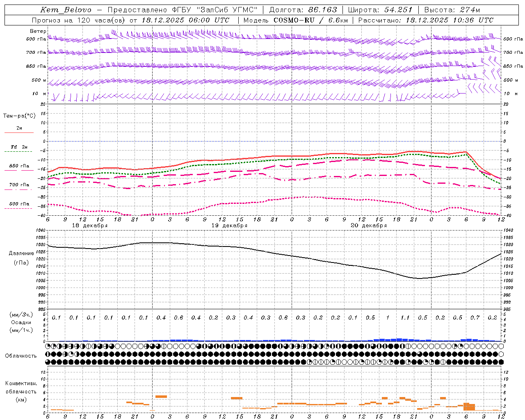Click the "Тем-ра(°C)" temperature label
The image size is (525, 420).
(19, 116)
